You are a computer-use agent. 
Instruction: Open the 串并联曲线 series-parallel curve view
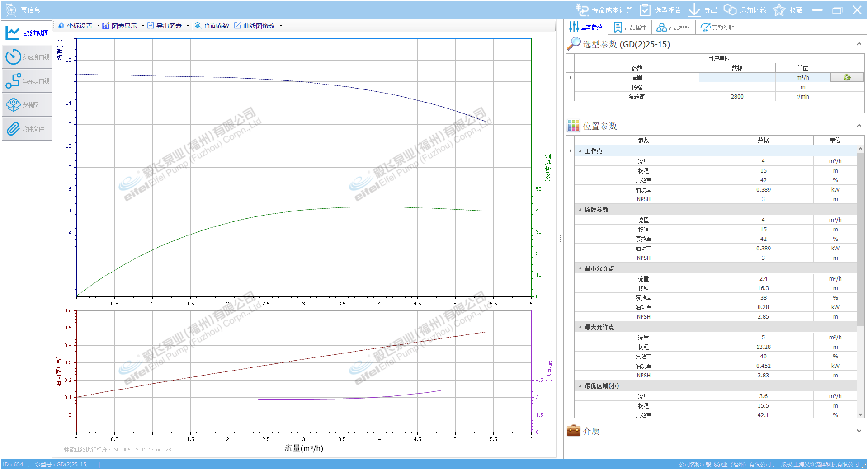(27, 81)
